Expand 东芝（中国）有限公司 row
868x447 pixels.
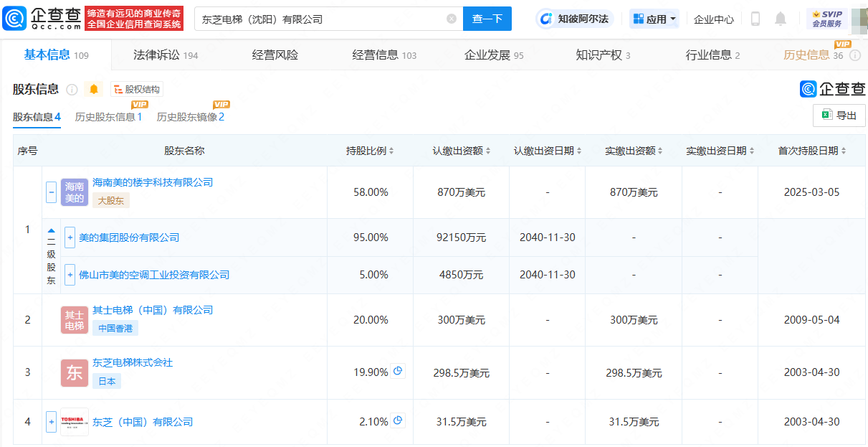[x=51, y=422]
